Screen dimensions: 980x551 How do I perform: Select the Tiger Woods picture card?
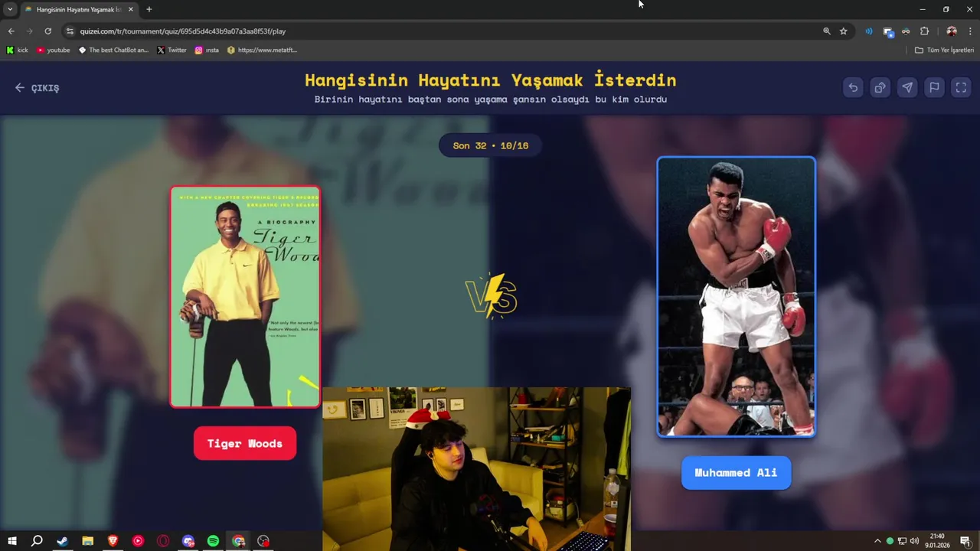pyautogui.click(x=245, y=296)
